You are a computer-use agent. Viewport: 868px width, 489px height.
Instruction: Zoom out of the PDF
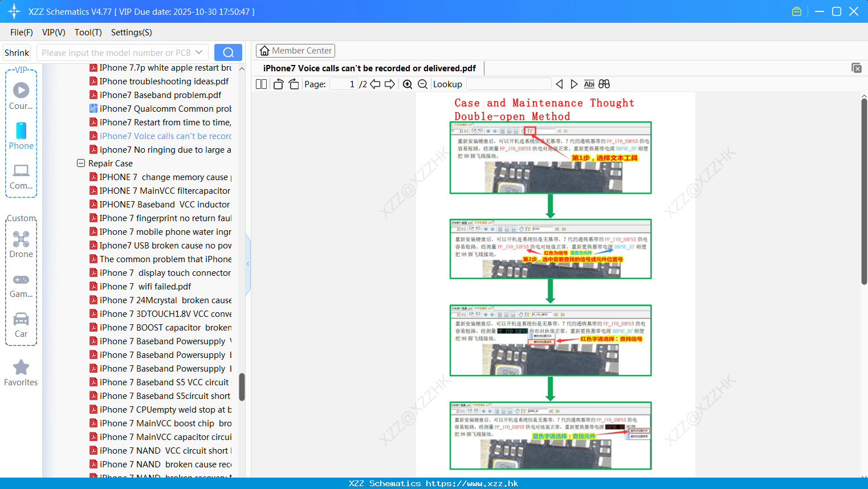(x=423, y=84)
